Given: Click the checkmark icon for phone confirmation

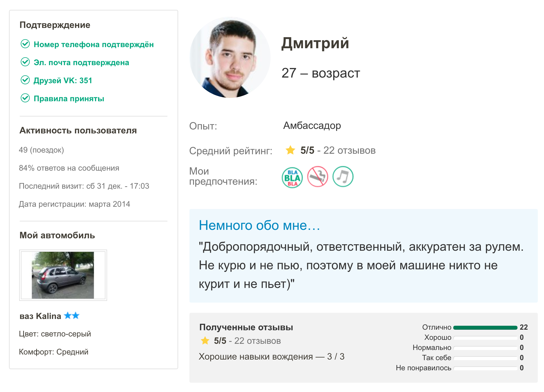Looking at the screenshot, I should (25, 44).
